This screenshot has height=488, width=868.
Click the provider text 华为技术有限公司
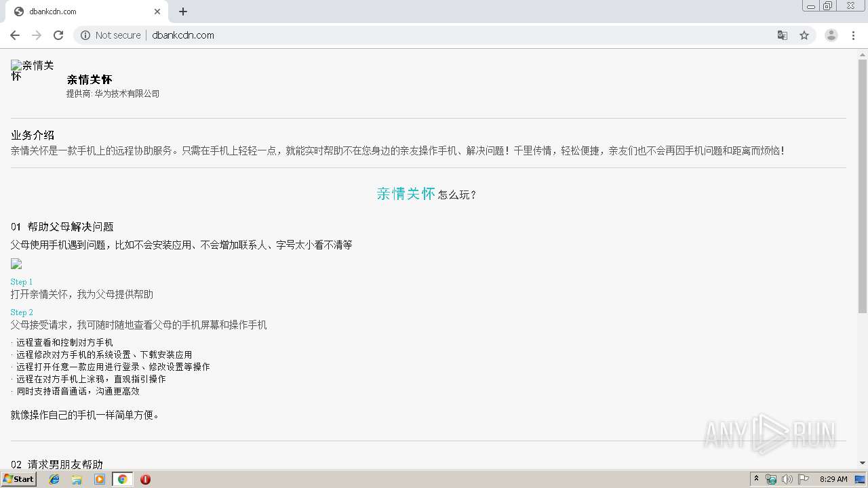pos(127,94)
